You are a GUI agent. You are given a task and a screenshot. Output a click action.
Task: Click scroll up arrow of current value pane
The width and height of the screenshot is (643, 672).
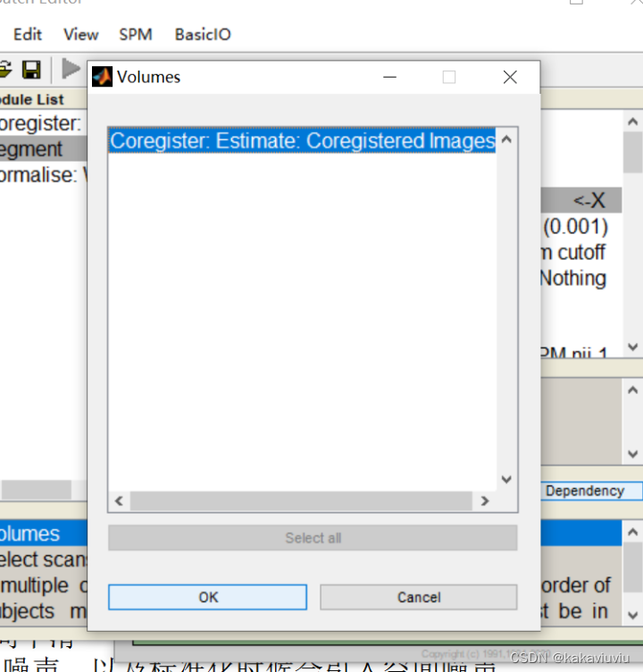point(632,390)
